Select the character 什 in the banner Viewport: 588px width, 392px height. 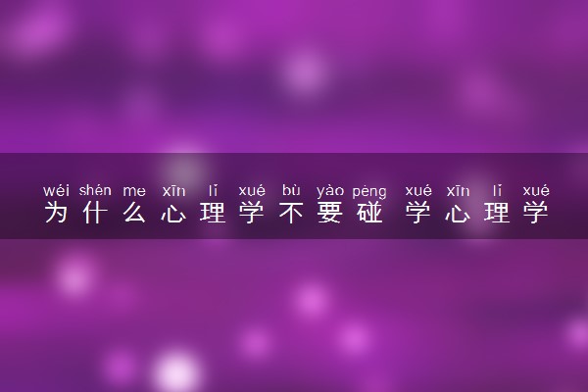pos(95,213)
